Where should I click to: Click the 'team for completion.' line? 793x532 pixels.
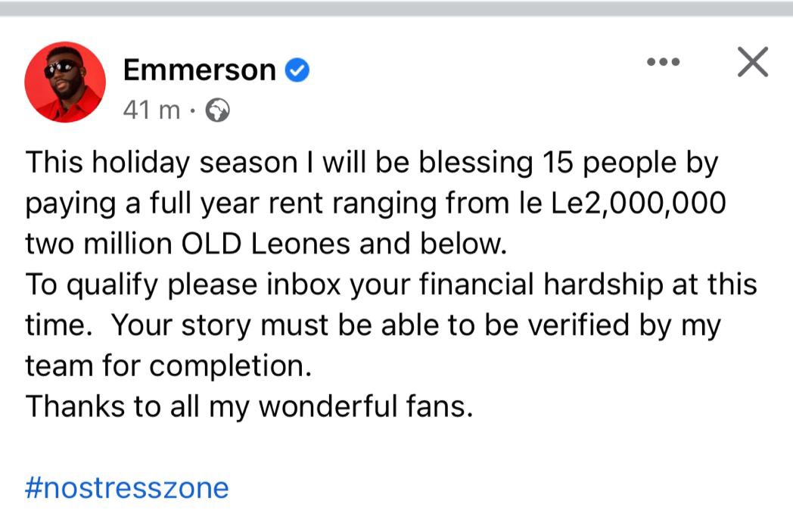(168, 366)
